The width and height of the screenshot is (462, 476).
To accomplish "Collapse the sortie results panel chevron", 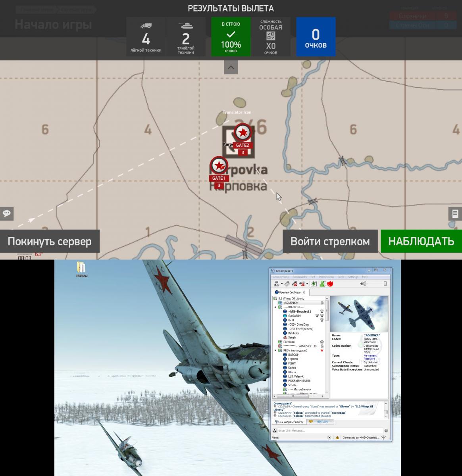I will coord(231,67).
